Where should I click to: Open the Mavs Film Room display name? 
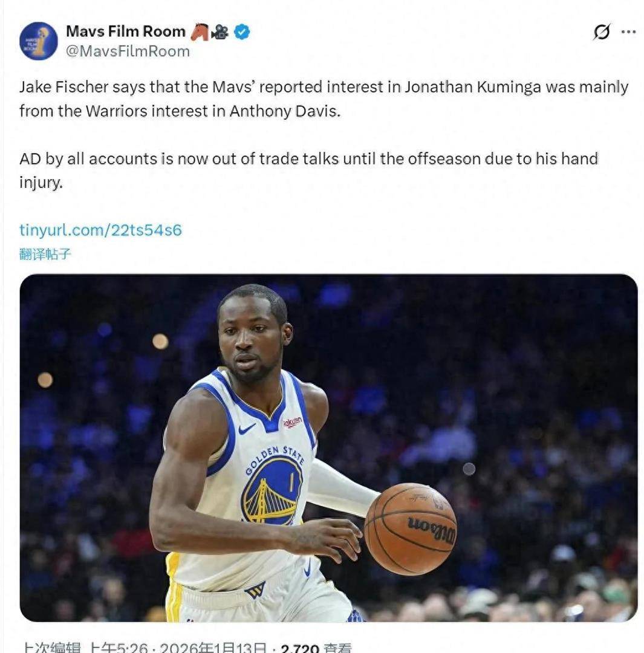pyautogui.click(x=125, y=31)
